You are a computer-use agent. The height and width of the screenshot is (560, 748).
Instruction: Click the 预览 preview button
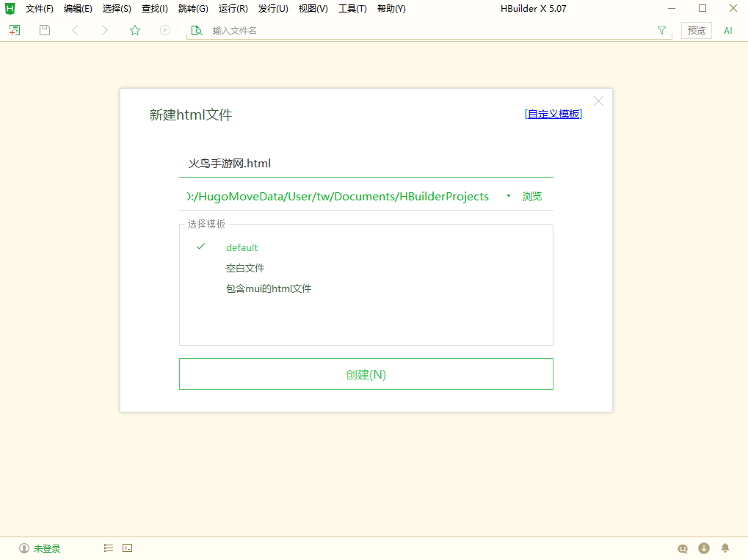697,31
